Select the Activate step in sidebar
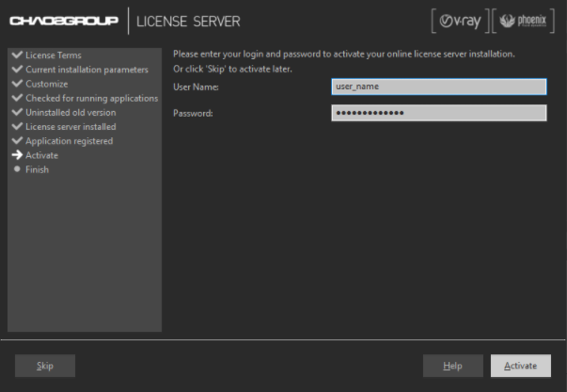 coord(42,155)
